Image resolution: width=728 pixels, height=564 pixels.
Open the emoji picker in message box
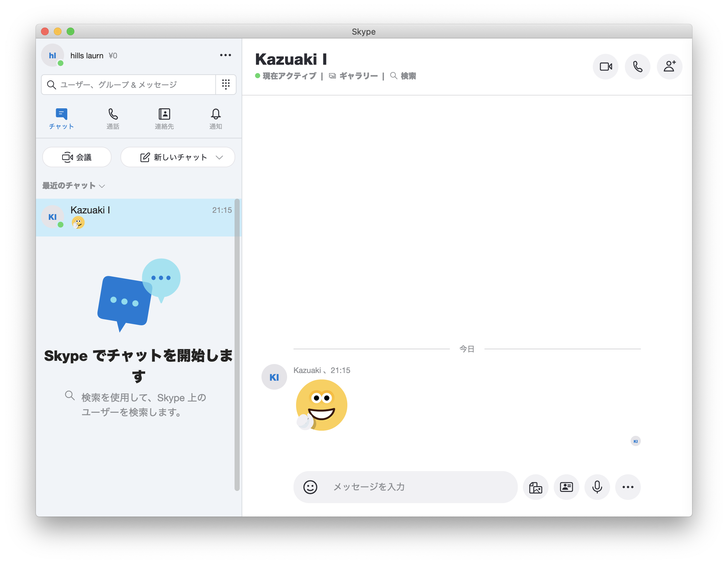pos(310,487)
